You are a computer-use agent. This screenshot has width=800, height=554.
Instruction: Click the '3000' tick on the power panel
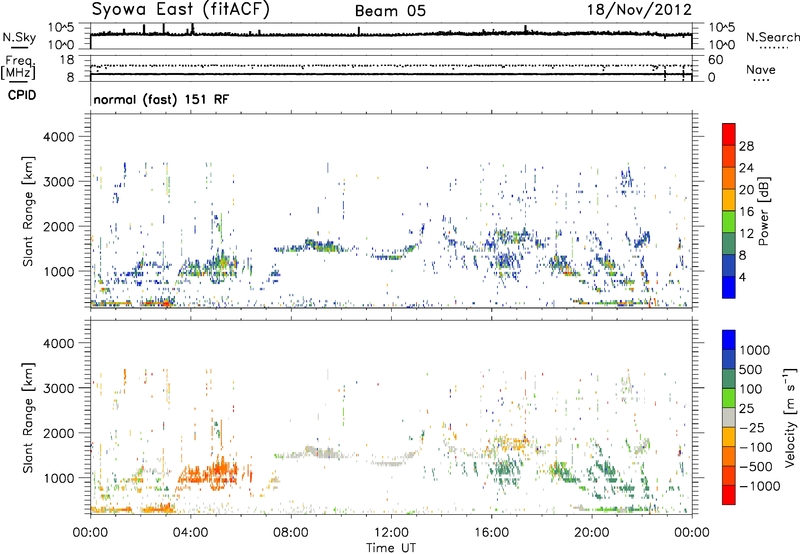[59, 182]
